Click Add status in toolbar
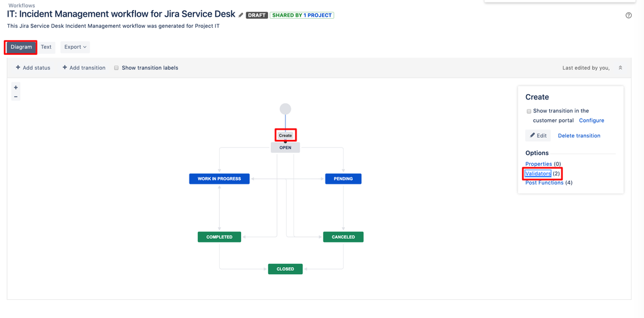 pyautogui.click(x=33, y=68)
